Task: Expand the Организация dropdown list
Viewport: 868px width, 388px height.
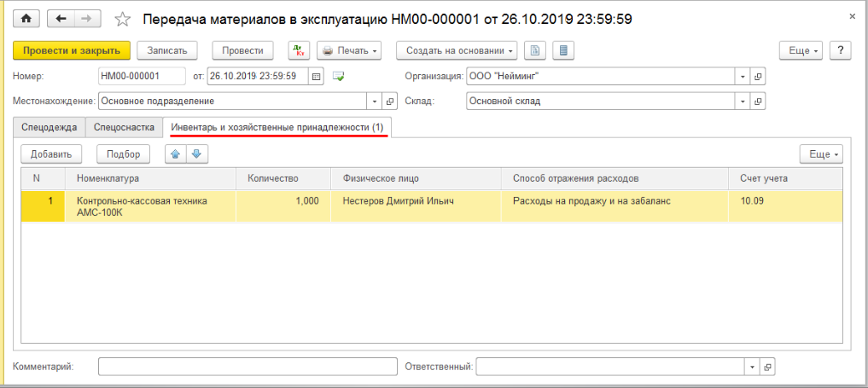Action: (743, 76)
